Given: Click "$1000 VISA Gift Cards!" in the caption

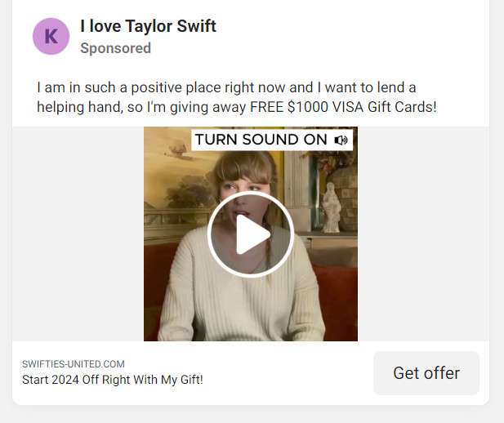Looking at the screenshot, I should [362, 107].
